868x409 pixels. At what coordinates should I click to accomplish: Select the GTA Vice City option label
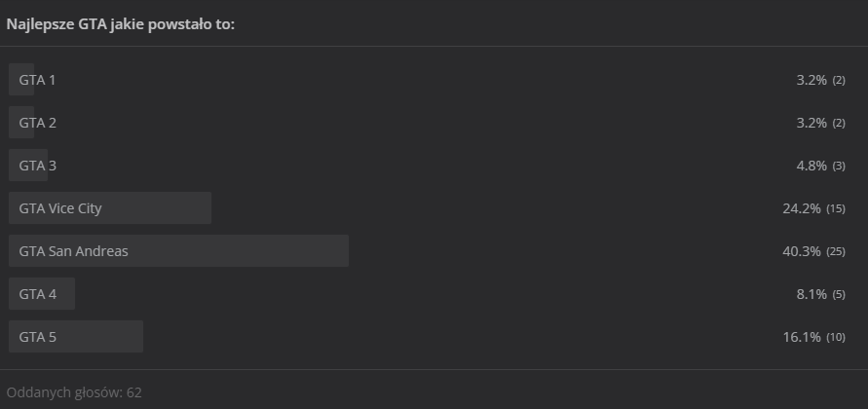tap(60, 208)
